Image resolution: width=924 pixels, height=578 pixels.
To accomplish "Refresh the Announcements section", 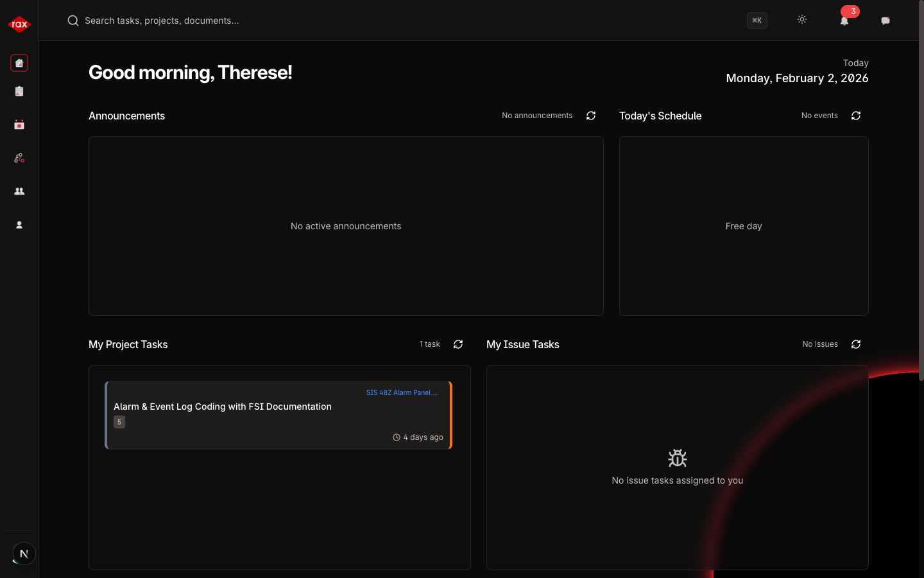I will pos(591,116).
